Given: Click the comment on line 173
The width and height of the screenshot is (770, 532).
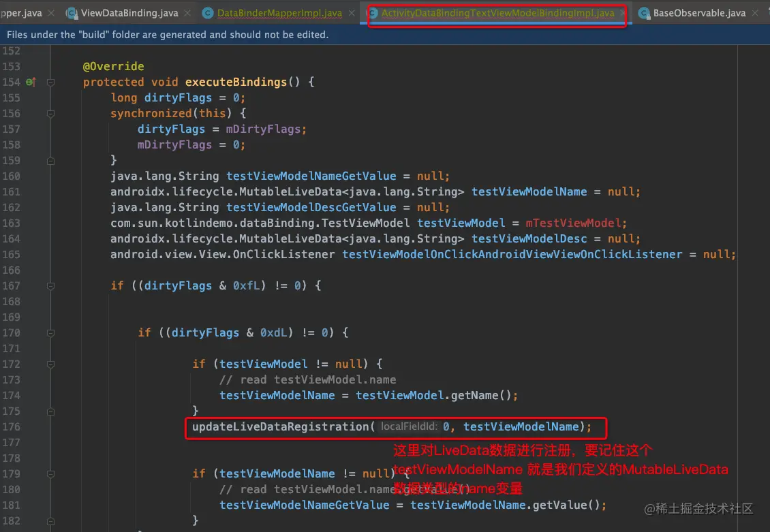Looking at the screenshot, I should (307, 379).
